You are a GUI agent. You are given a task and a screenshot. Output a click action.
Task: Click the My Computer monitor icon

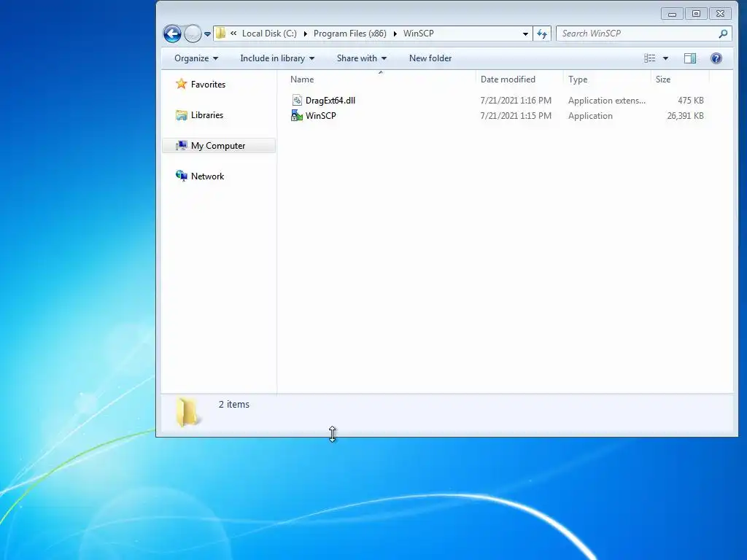[181, 145]
